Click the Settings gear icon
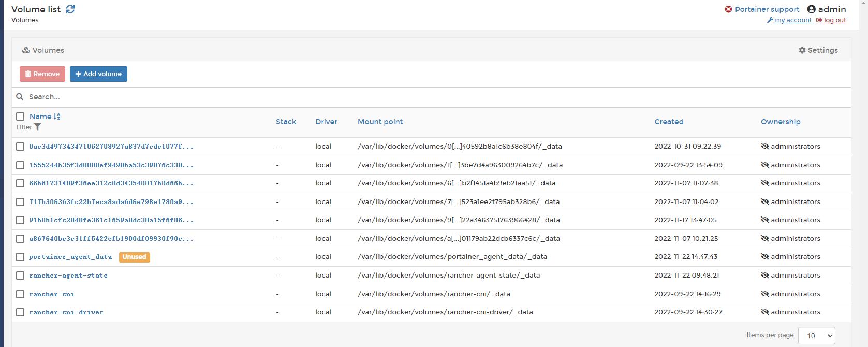 point(802,50)
